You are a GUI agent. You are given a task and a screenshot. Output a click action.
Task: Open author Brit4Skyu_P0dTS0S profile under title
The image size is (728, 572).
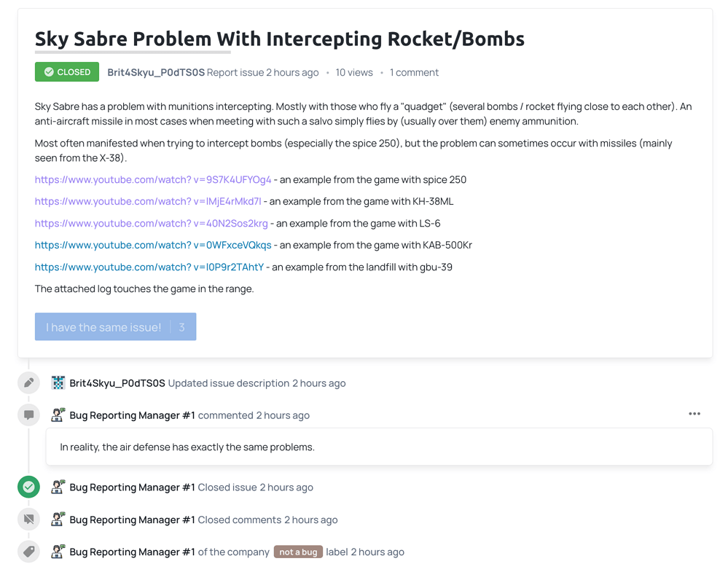point(156,73)
